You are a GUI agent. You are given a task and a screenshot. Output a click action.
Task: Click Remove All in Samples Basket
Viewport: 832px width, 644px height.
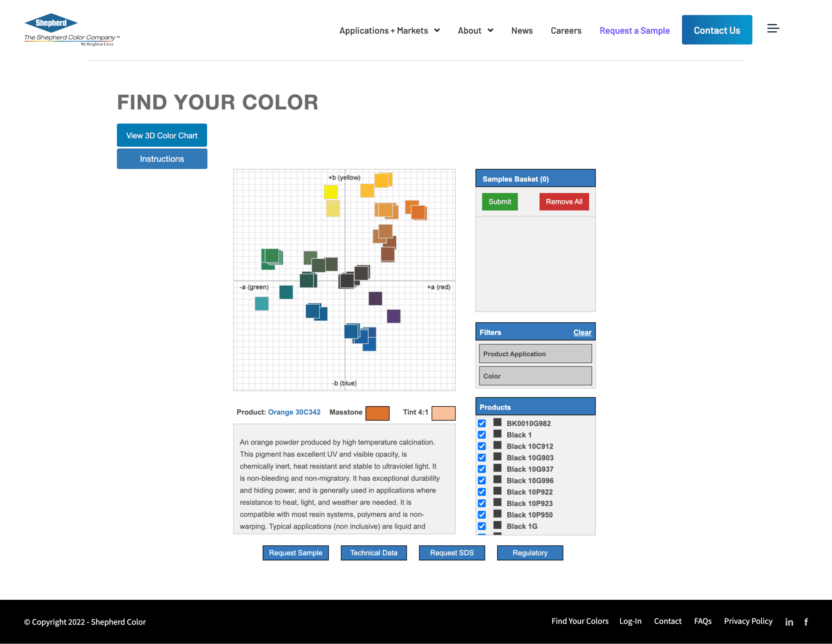[564, 202]
